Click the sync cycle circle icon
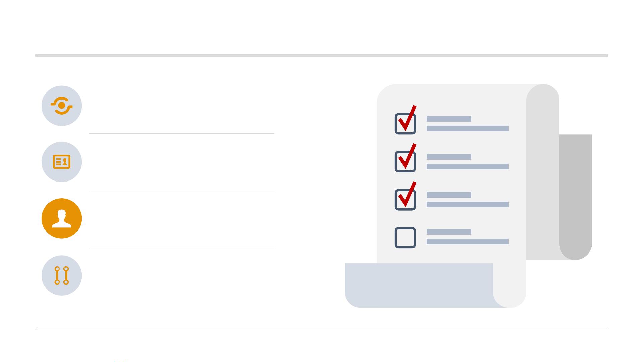 [x=62, y=106]
